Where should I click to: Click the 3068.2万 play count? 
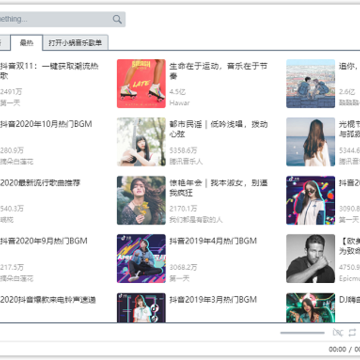pos(183,267)
